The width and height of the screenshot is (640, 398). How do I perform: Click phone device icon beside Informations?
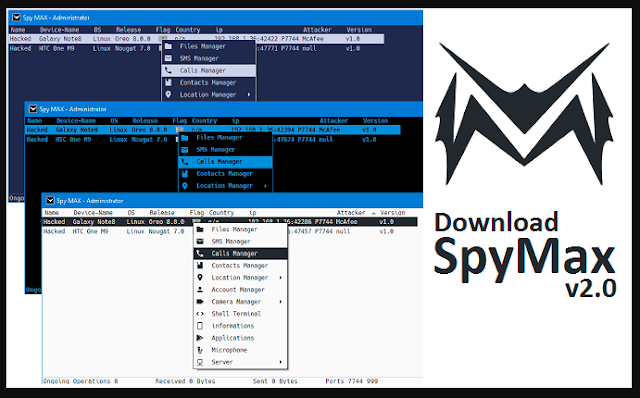[200, 326]
